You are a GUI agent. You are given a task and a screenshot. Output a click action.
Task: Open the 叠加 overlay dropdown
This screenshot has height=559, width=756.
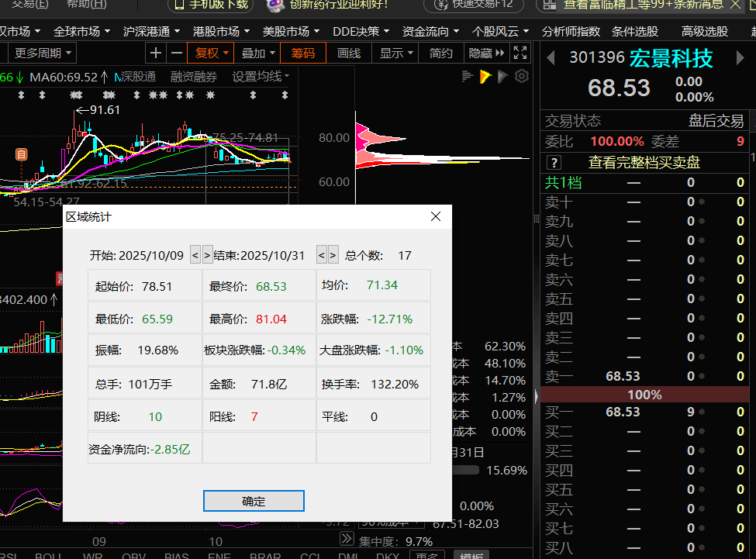pos(258,53)
